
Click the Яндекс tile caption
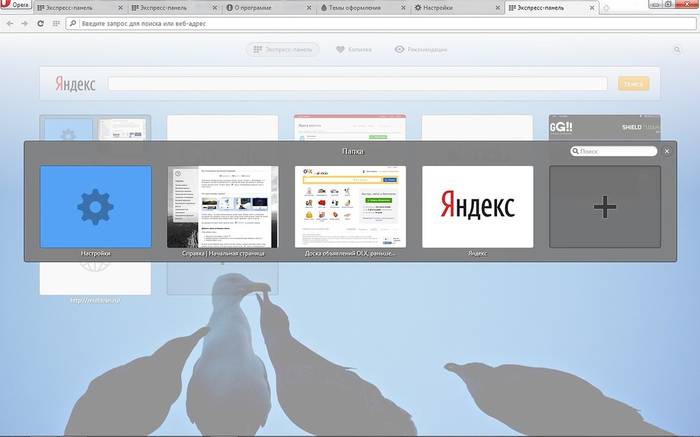click(478, 253)
